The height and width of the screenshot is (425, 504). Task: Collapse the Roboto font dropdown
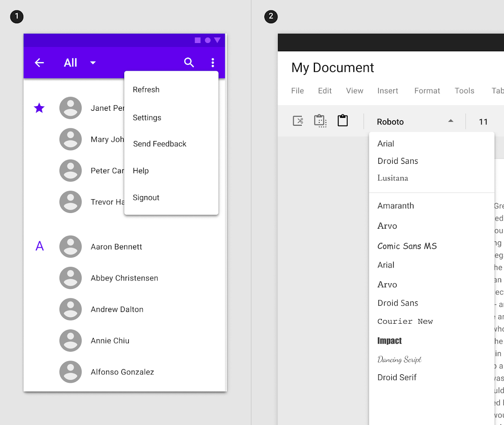[450, 121]
